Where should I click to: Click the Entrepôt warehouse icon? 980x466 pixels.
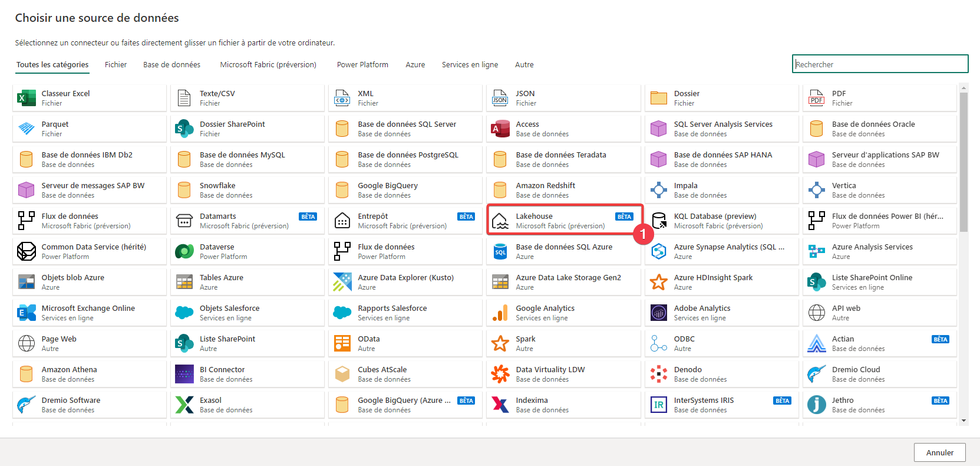[342, 221]
